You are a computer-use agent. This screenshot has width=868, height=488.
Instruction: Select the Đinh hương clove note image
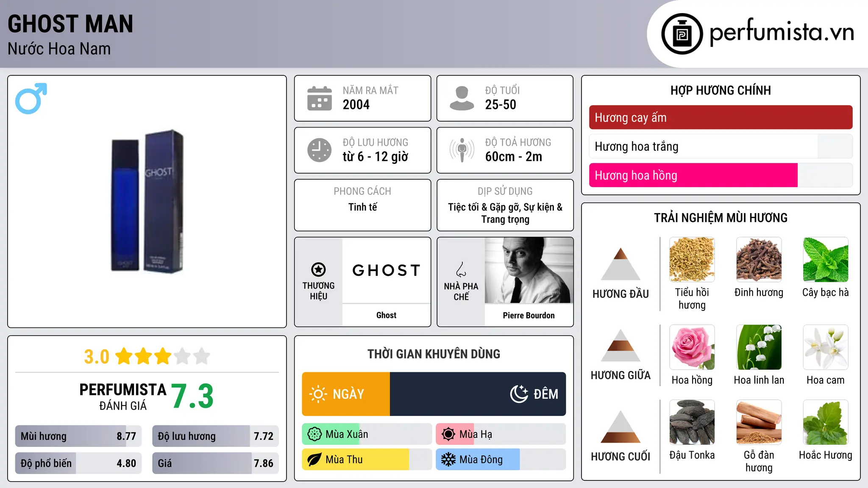[x=759, y=260]
